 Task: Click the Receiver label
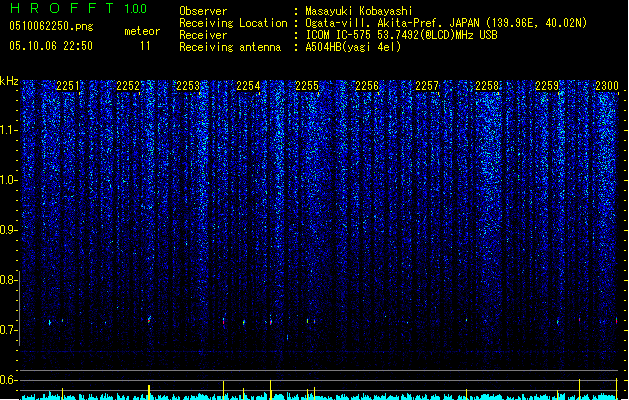click(x=203, y=35)
